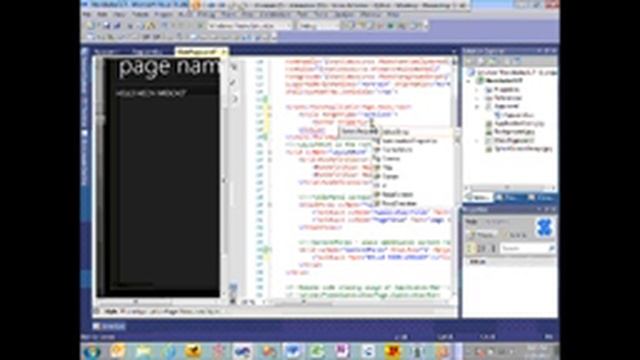Open the OneNote icon in the taskbar

342,351
